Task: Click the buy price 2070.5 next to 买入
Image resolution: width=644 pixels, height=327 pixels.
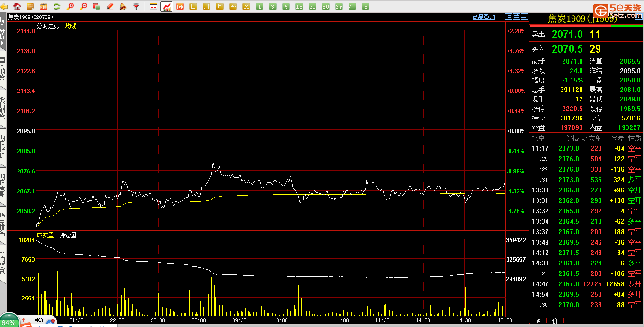Action: [567, 49]
